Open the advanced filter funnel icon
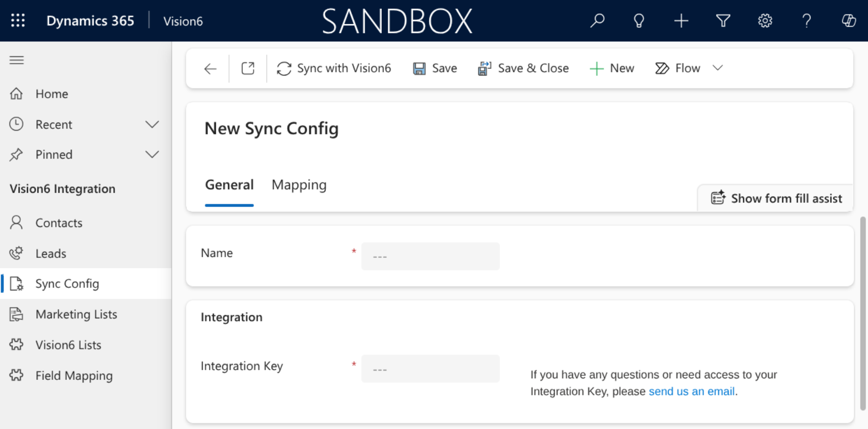This screenshot has height=429, width=868. tap(723, 21)
